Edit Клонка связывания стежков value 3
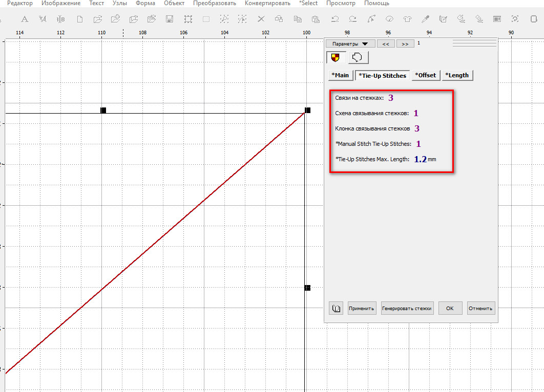544x392 pixels. tap(417, 128)
